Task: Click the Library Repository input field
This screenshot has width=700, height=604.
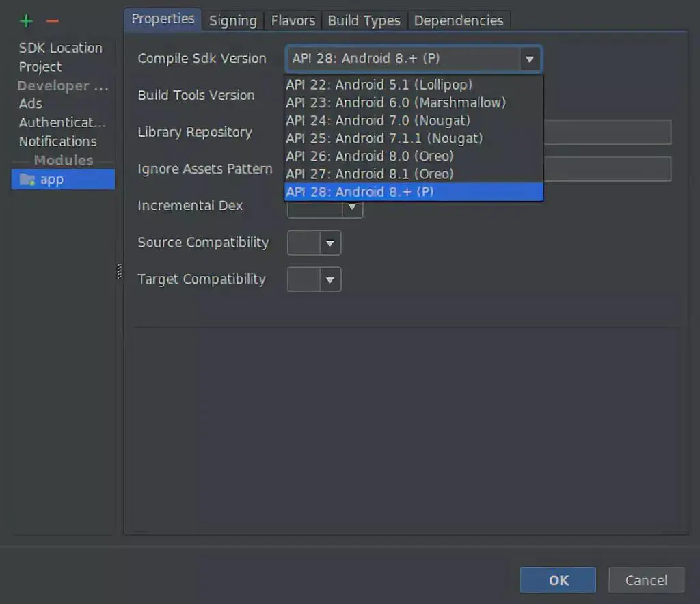Action: [x=608, y=132]
